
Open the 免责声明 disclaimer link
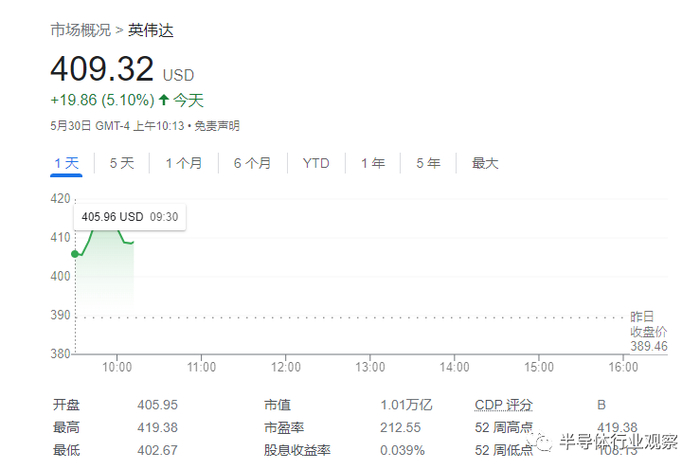217,126
